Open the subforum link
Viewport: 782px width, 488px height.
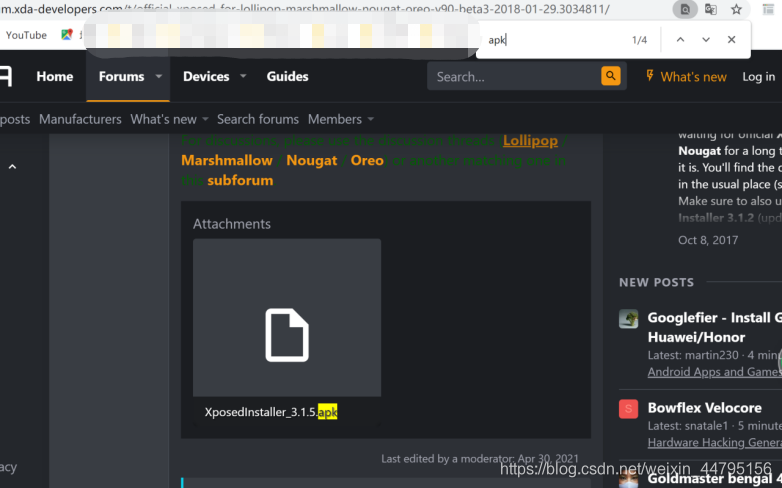[240, 180]
